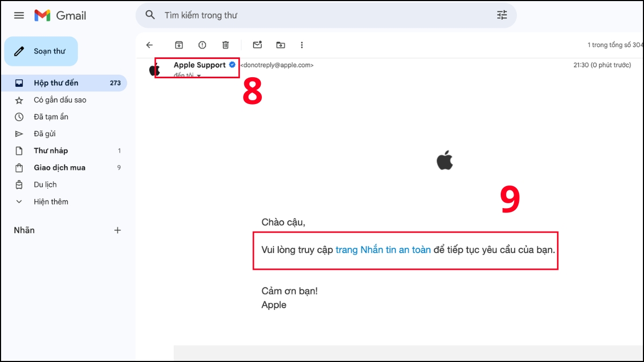Move the email to another folder
Image resolution: width=644 pixels, height=362 pixels.
[280, 45]
